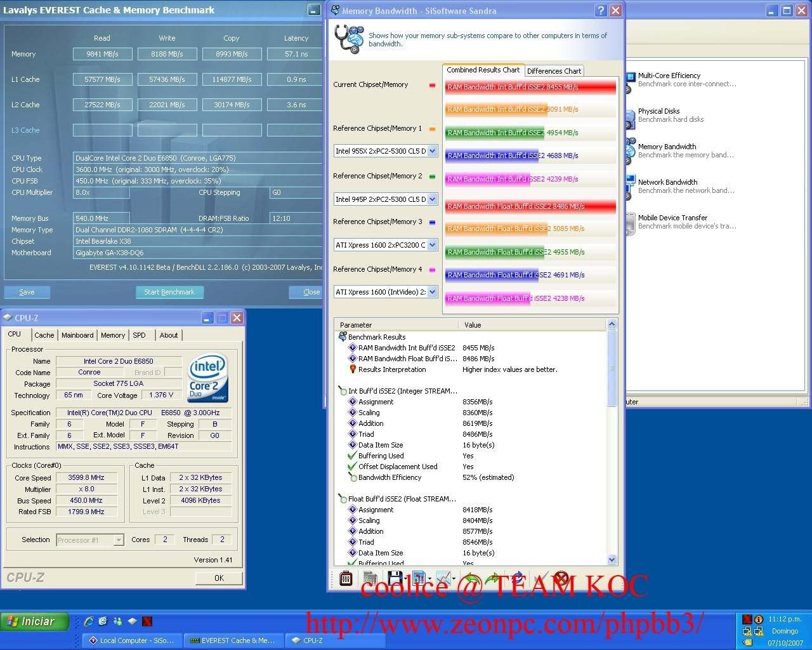Click the clock showing 11:12 p.m. in the tray
Viewport: 812px width, 650px height.
coord(785,619)
